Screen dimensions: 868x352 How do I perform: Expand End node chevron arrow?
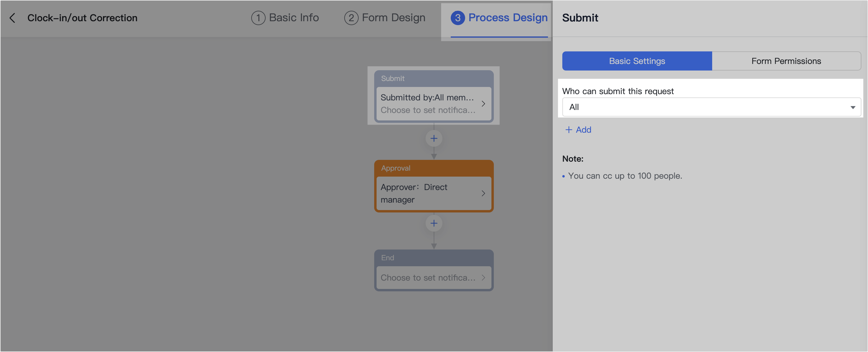point(483,278)
